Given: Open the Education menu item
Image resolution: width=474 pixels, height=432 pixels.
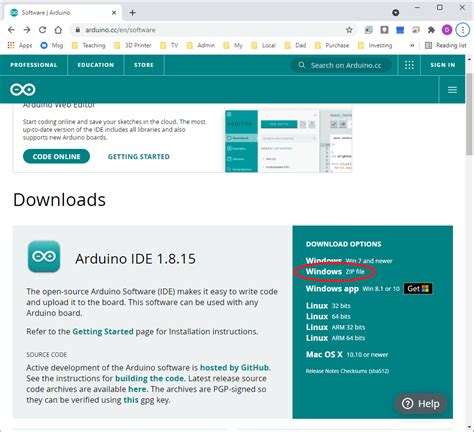Looking at the screenshot, I should 96,65.
